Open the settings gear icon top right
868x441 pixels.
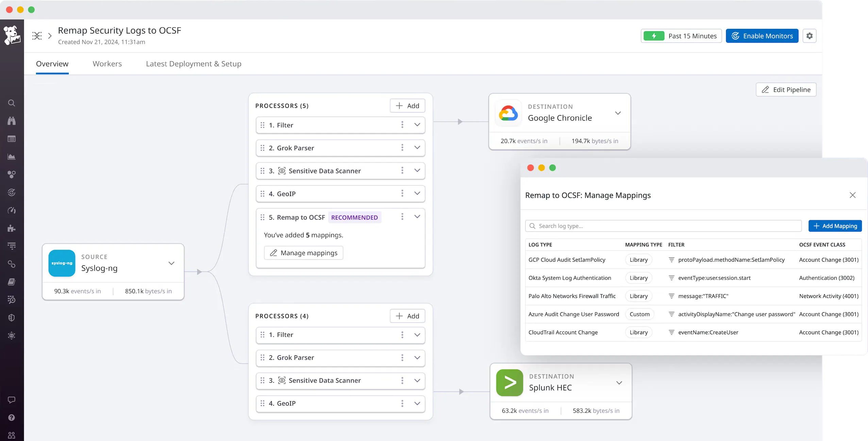(809, 36)
